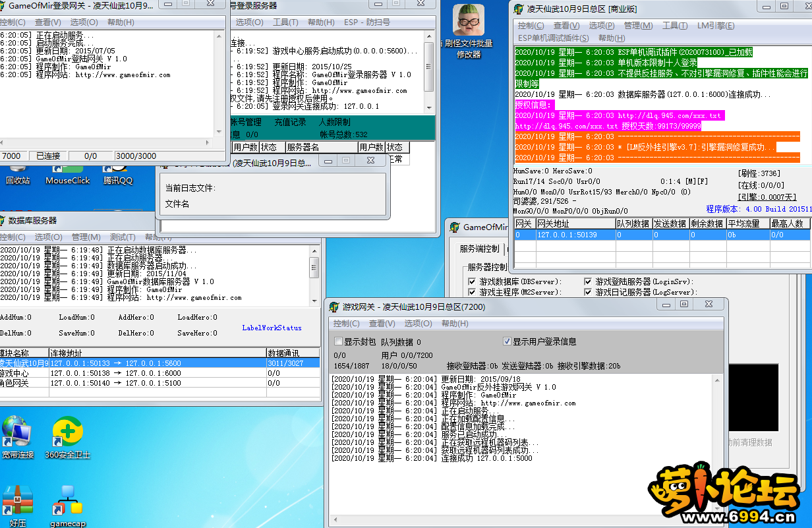The image size is (812, 528).
Task: Launch the 360安全卫士 desktop shortcut
Action: 68,436
